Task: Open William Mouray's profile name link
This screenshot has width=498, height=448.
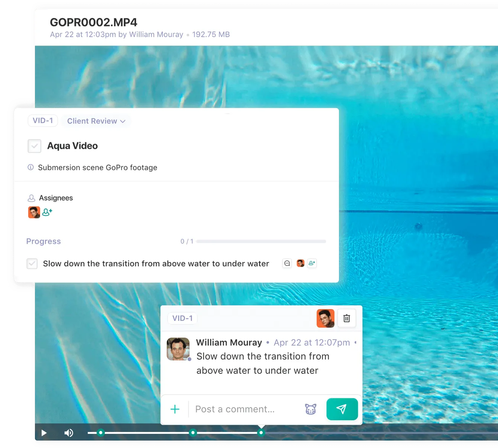Action: [229, 342]
